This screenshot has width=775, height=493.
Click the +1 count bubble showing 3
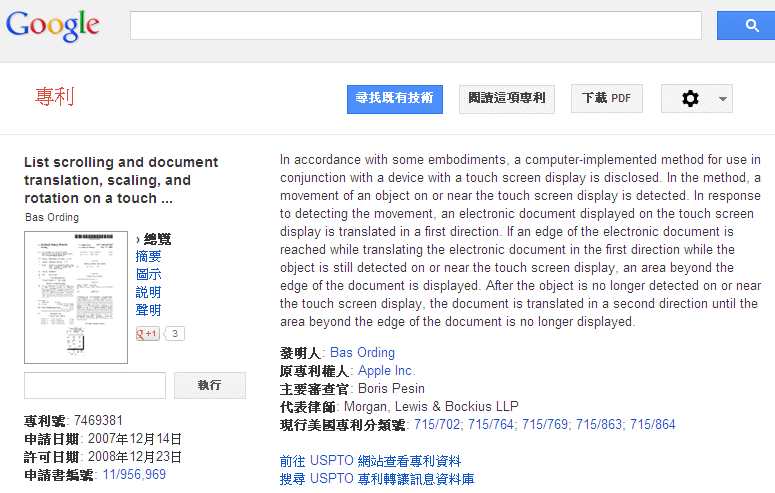[174, 334]
